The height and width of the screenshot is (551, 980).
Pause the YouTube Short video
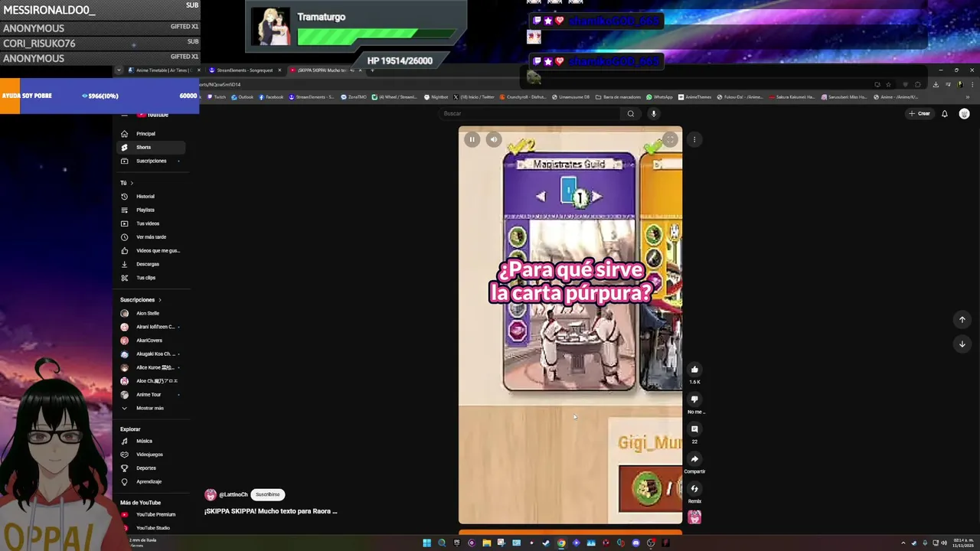472,139
